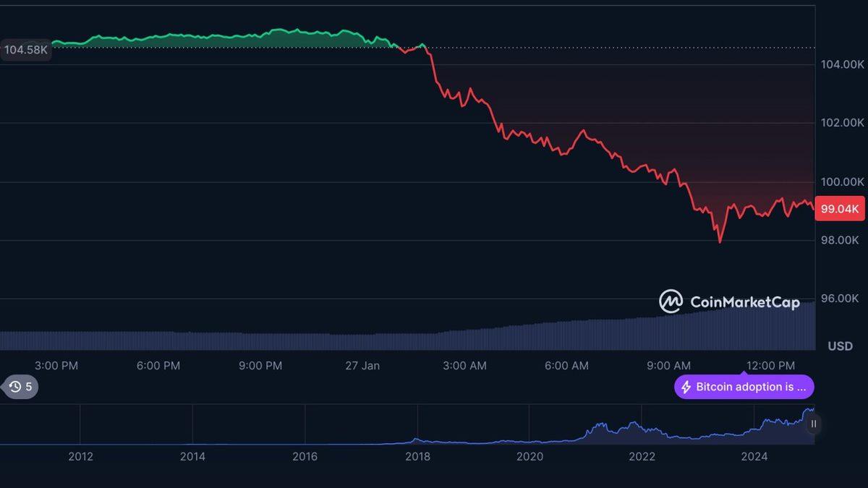868x488 pixels.
Task: Click the 104.58K price label
Action: 26,50
